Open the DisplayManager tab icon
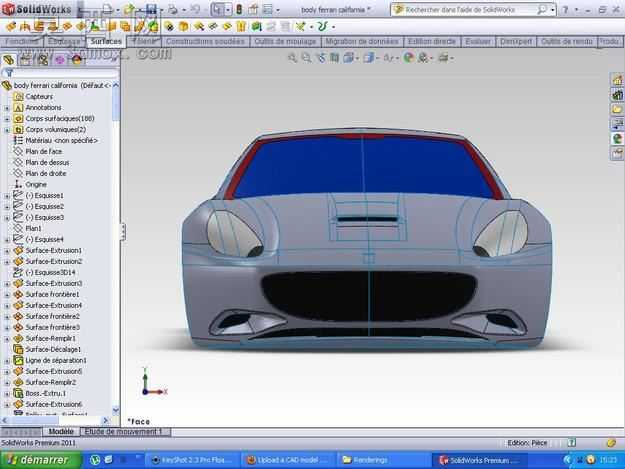This screenshot has width=625, height=469. tap(77, 60)
